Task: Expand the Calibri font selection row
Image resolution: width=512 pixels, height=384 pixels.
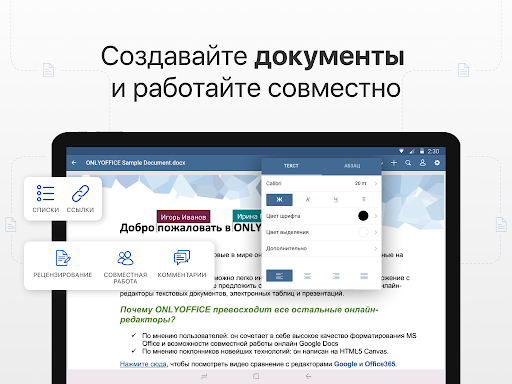Action: (321, 183)
